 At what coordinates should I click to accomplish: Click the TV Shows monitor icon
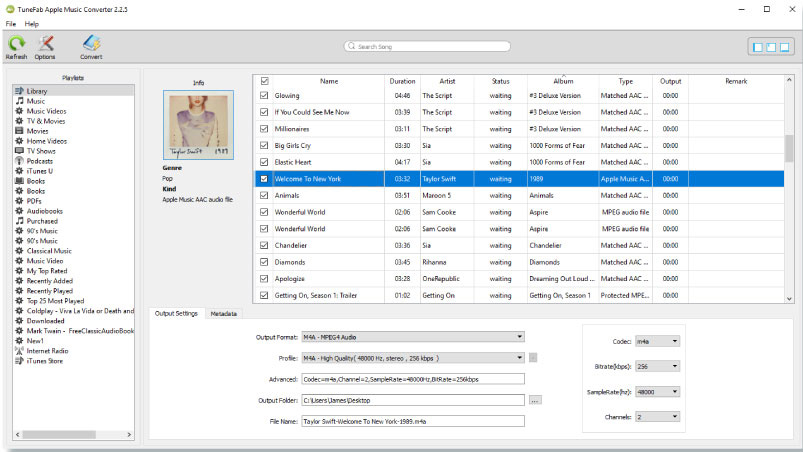coord(19,151)
